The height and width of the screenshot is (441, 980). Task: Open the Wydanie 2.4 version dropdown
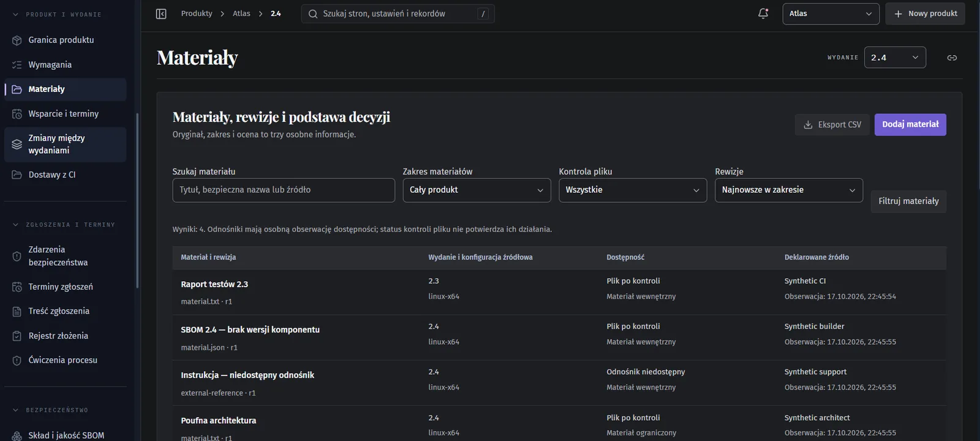click(895, 58)
